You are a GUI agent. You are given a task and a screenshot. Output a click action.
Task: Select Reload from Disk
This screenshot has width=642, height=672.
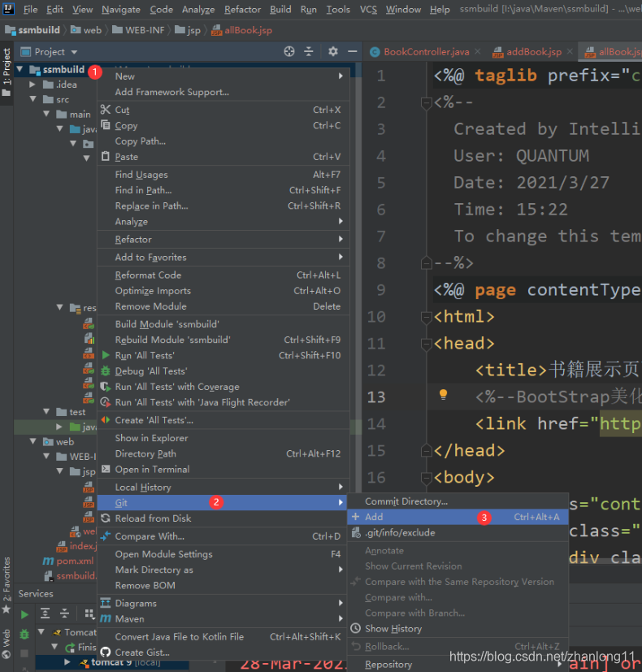click(x=223, y=518)
